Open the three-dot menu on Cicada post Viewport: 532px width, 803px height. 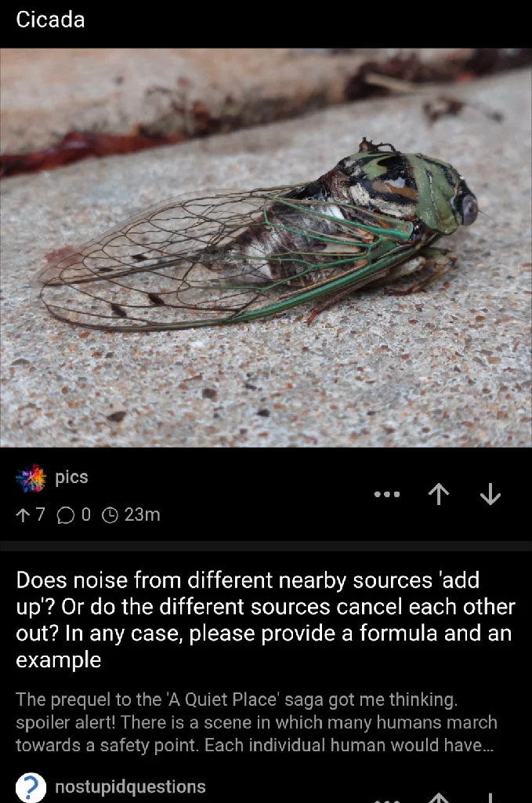coord(387,494)
